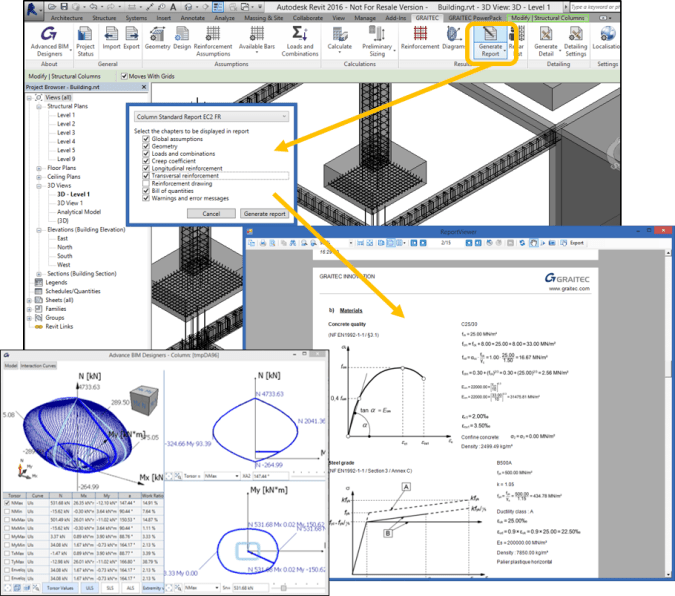The image size is (675, 596).
Task: Click Cancel in report dialog
Action: pos(211,214)
